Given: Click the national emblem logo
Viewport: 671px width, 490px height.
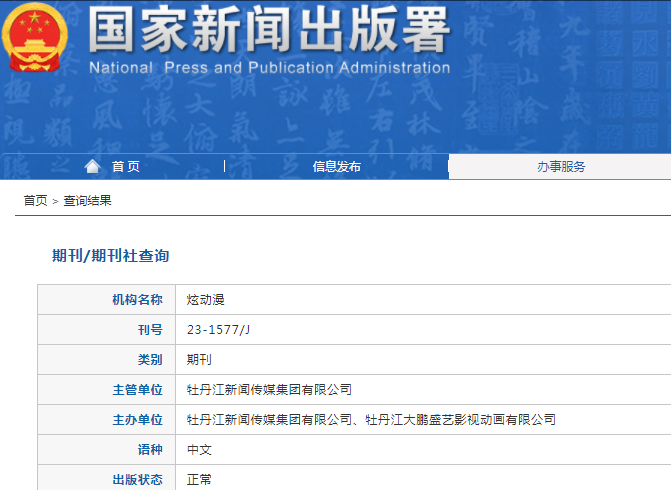Looking at the screenshot, I should [35, 38].
